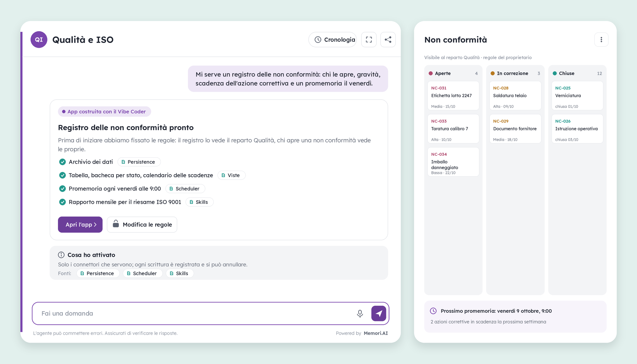This screenshot has height=364, width=637.
Task: Click the clock icon next to Prossimo promemoria
Action: tap(433, 311)
